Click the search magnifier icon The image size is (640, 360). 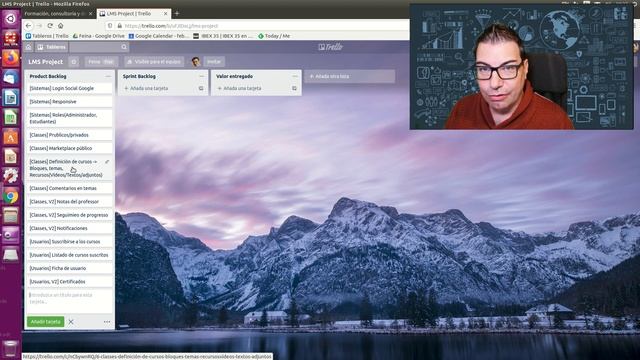coord(124,47)
